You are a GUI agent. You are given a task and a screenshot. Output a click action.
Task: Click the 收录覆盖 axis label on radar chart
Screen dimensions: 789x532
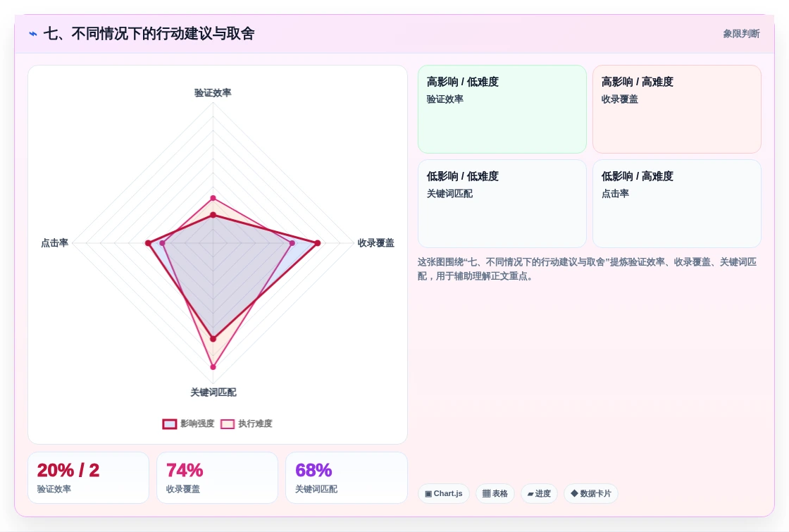[376, 243]
